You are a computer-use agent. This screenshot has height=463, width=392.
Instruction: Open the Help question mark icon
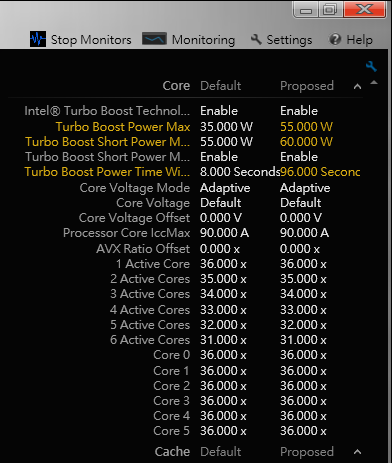point(335,39)
